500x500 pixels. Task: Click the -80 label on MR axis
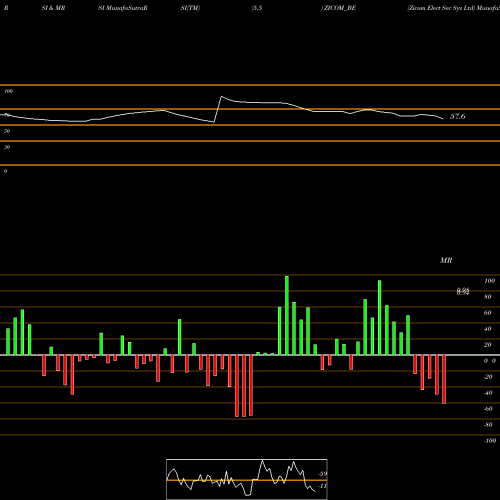point(488,425)
